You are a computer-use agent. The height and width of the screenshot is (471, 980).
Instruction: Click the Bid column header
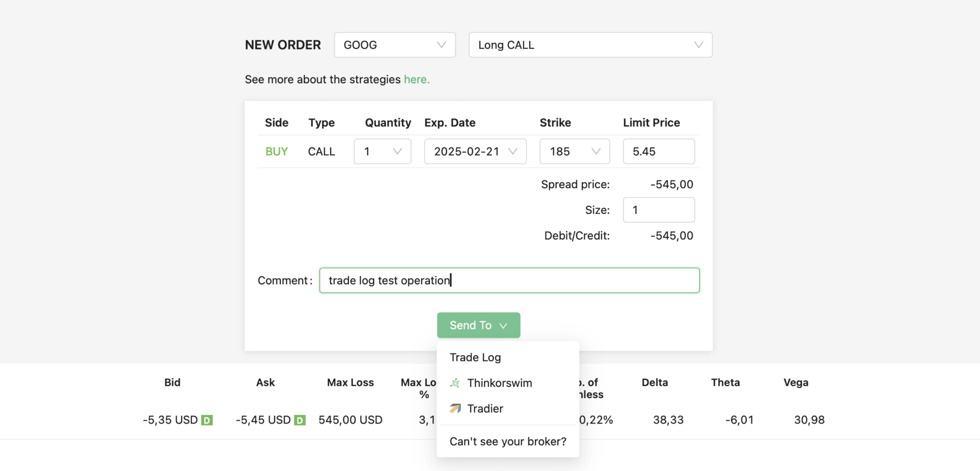pyautogui.click(x=173, y=382)
